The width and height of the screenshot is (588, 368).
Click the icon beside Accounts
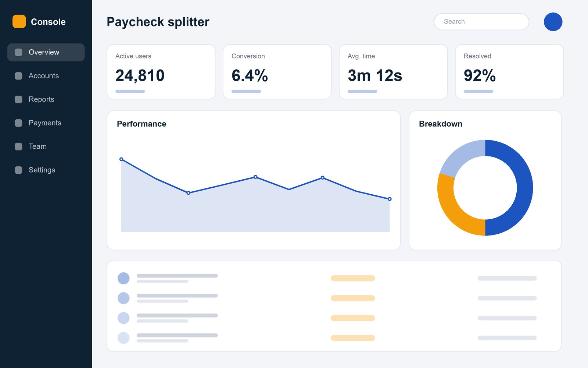point(18,76)
